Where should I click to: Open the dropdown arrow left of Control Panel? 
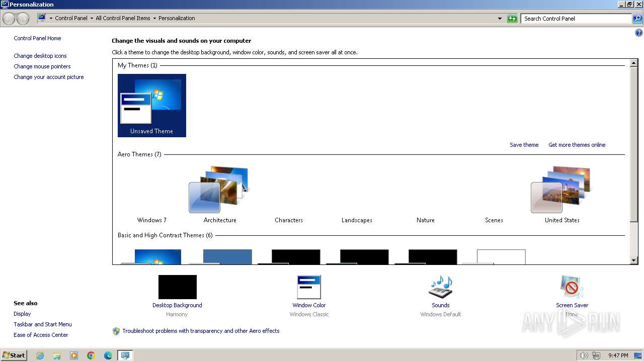coord(51,19)
